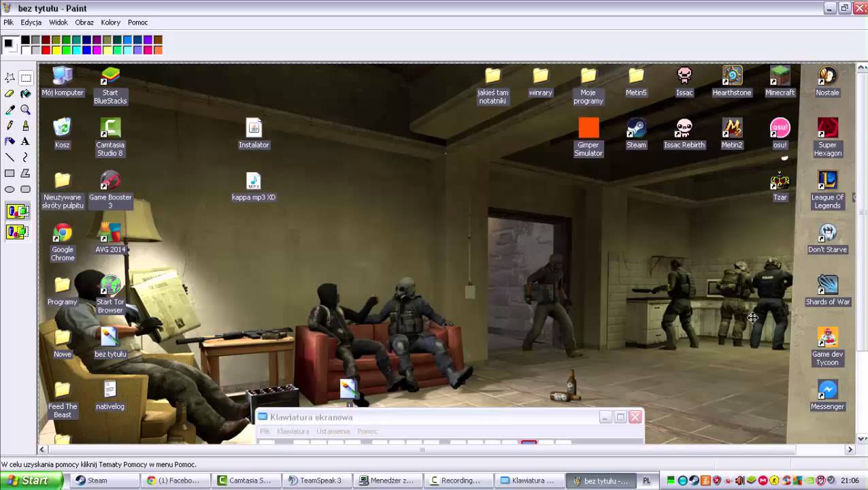Screen dimensions: 868x490
Task: Open the Plik menu
Action: 8,22
